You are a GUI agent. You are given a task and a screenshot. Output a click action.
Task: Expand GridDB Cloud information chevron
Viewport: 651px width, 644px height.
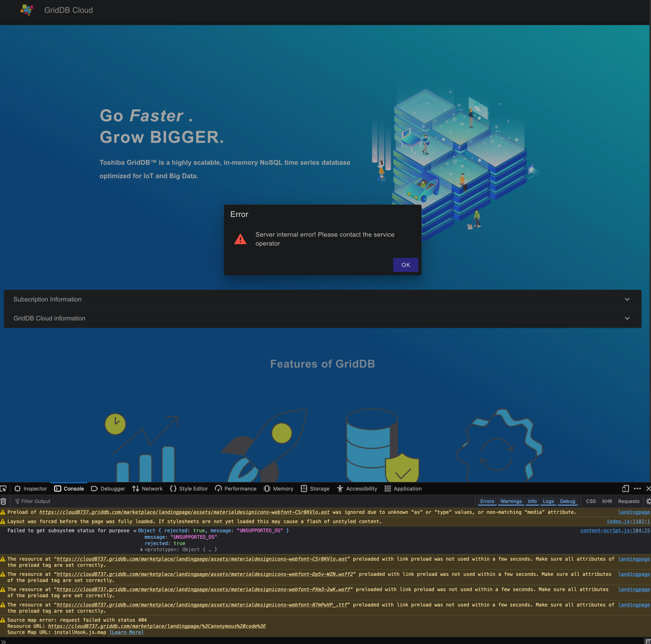[x=627, y=318]
